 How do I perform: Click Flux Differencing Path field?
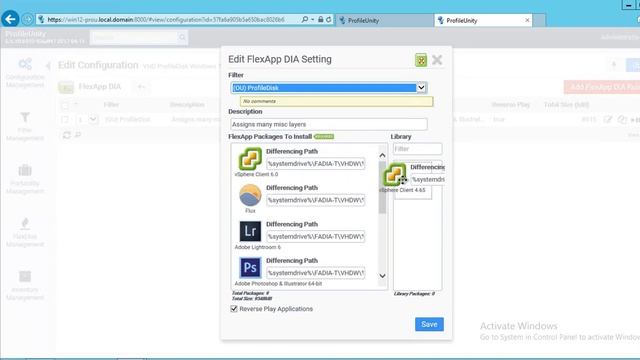click(x=316, y=200)
